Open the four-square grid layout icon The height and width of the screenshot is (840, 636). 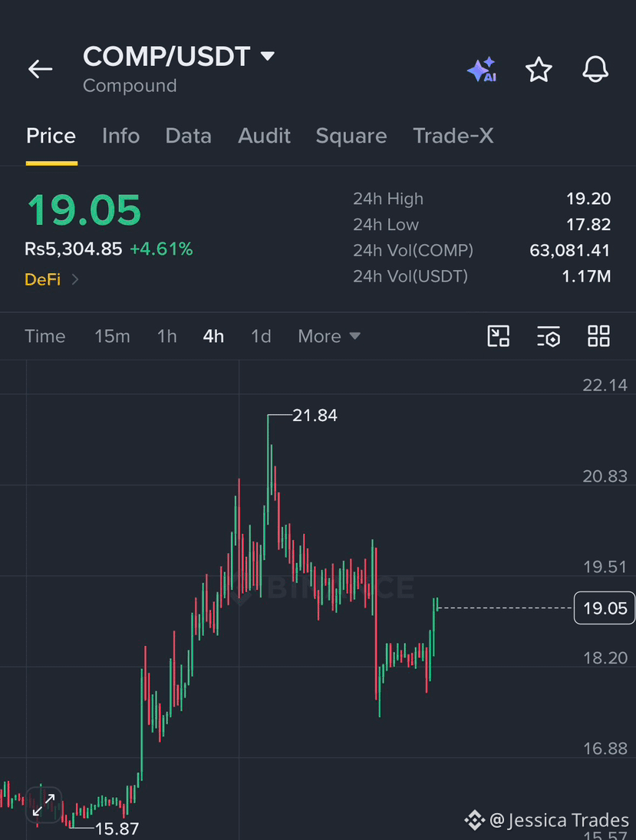[x=598, y=337]
